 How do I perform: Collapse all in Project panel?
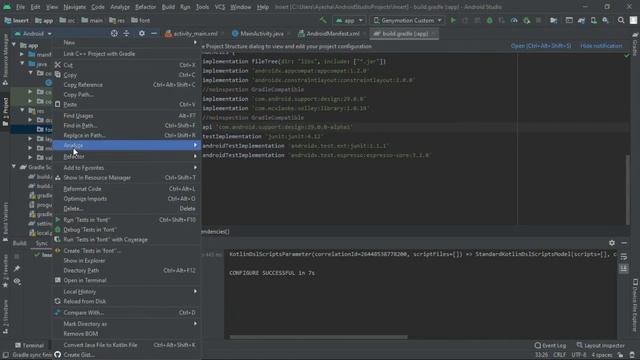point(127,33)
